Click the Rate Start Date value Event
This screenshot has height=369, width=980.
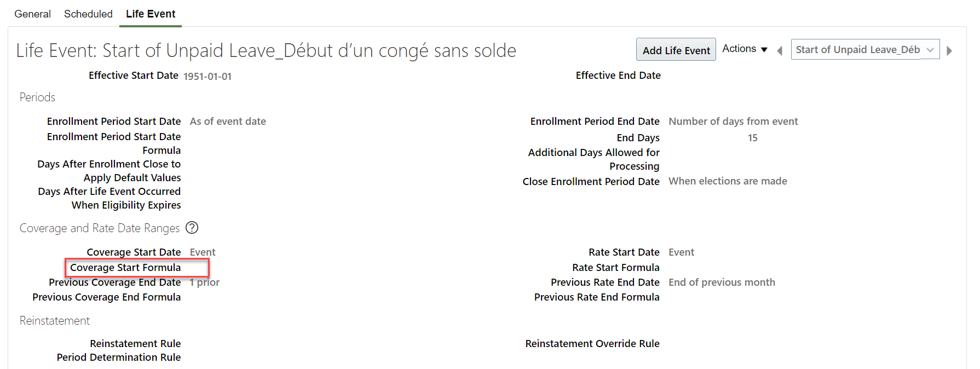point(681,252)
